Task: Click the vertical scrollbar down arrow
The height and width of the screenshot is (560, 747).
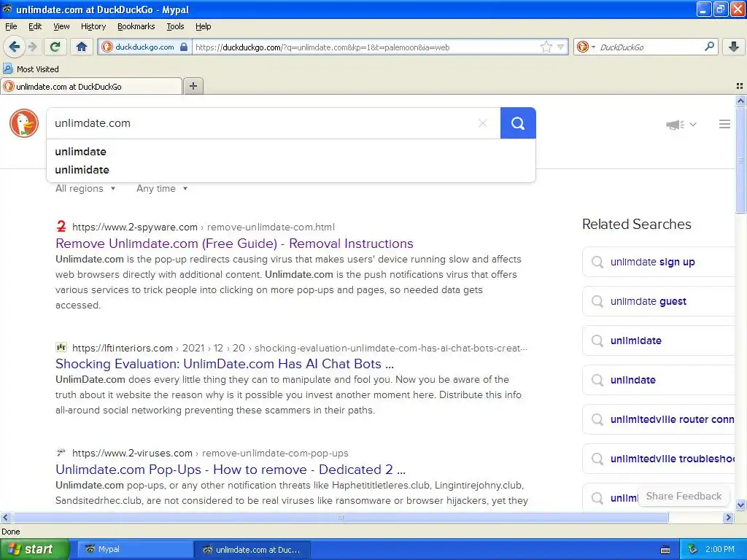Action: [x=740, y=505]
